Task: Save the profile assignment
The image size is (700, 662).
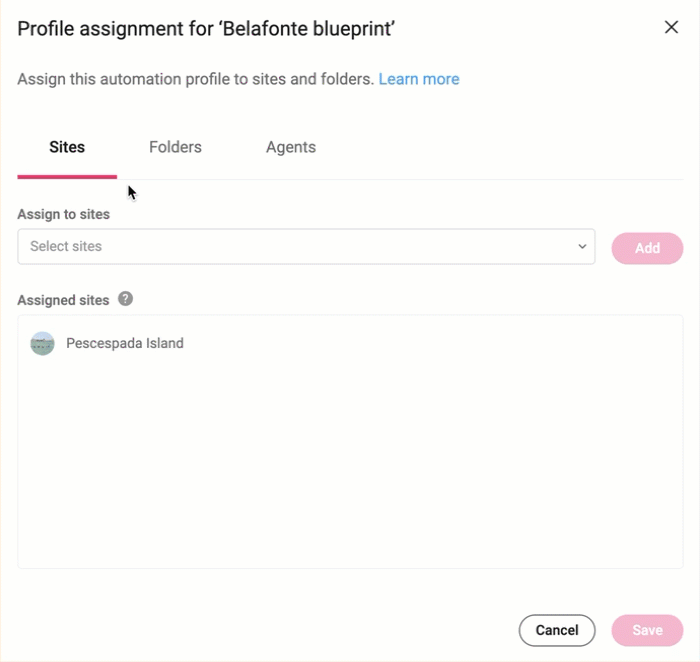Action: click(x=647, y=630)
